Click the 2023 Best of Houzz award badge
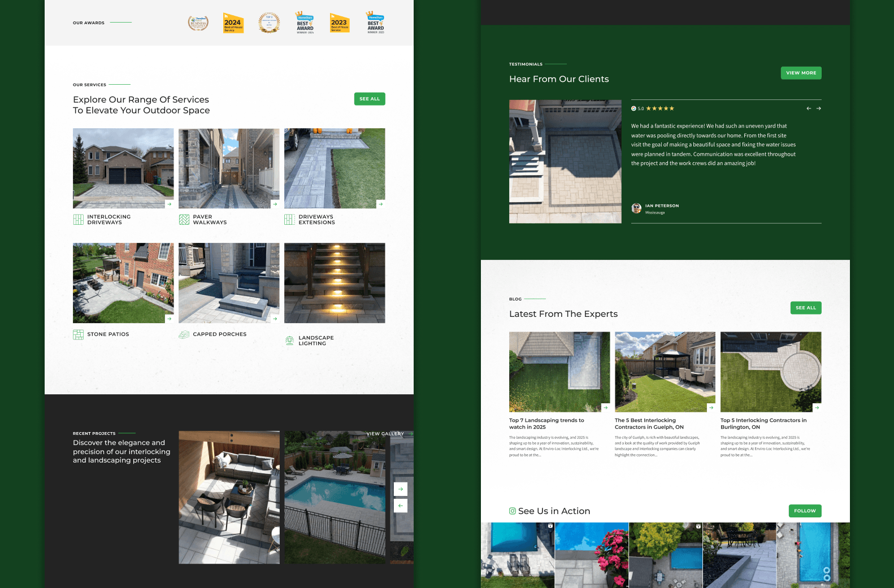This screenshot has height=588, width=894. (x=340, y=23)
